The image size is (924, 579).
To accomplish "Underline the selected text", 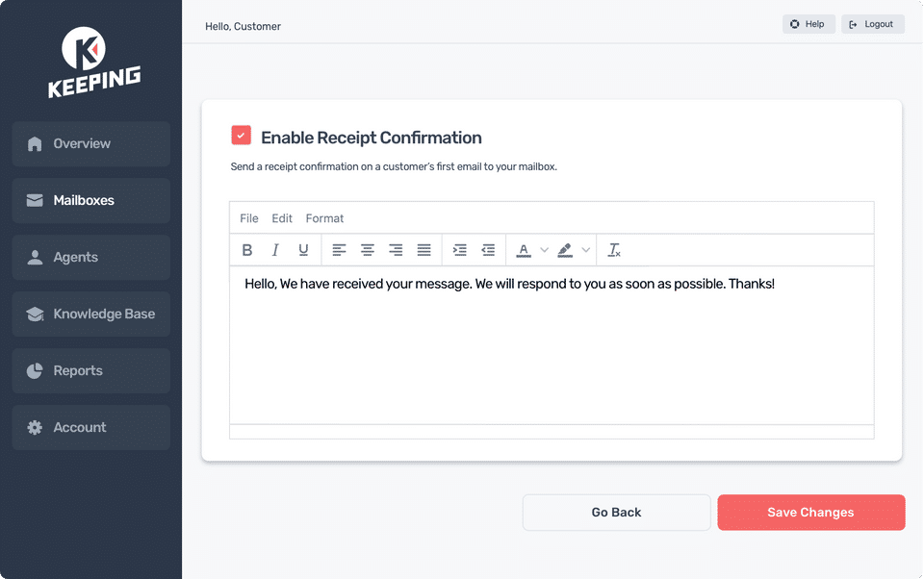I will coord(303,250).
